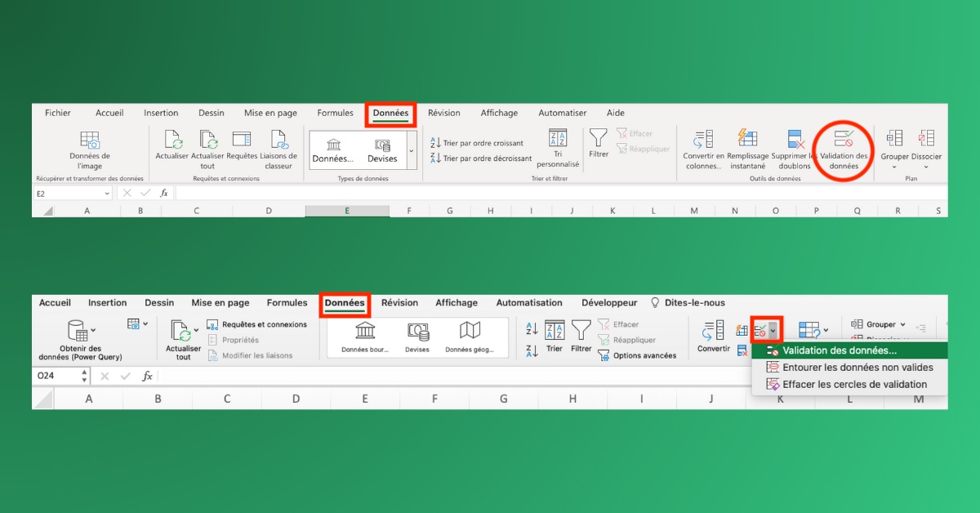This screenshot has width=980, height=513.
Task: Click Liaisons de classeur icon
Action: pyautogui.click(x=278, y=140)
